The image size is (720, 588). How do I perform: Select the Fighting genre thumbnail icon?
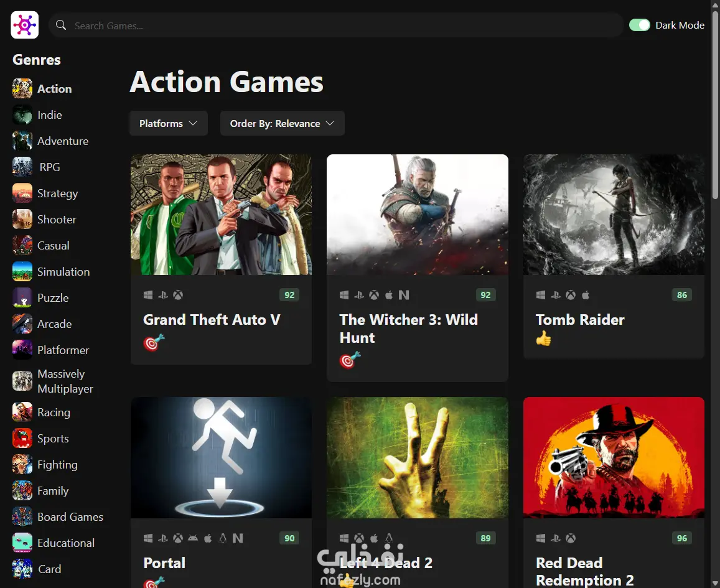(x=22, y=465)
